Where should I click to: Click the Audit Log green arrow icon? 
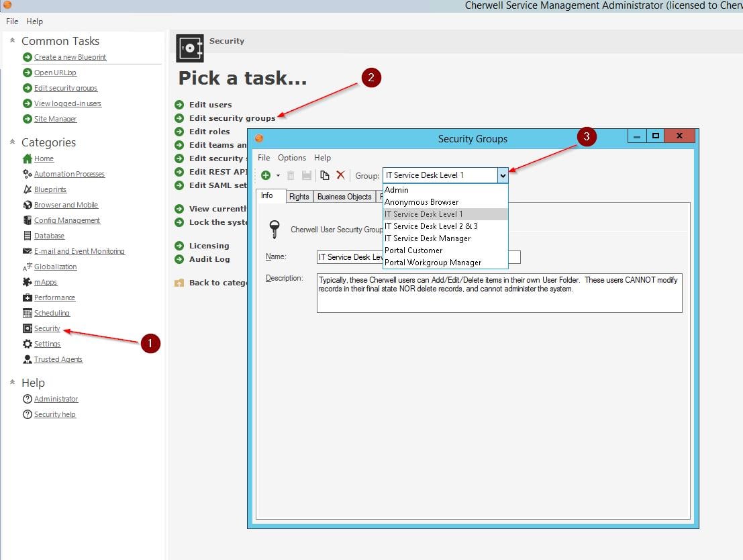179,259
